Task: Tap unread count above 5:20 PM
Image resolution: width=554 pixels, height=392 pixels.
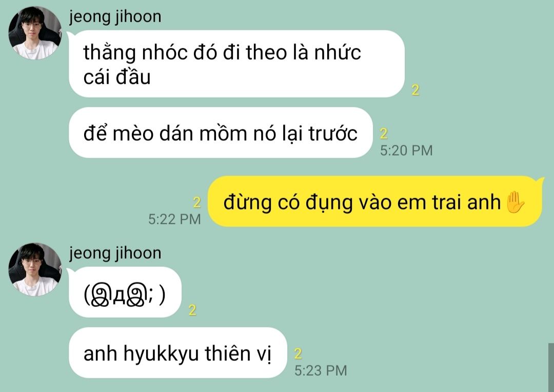Action: [384, 133]
